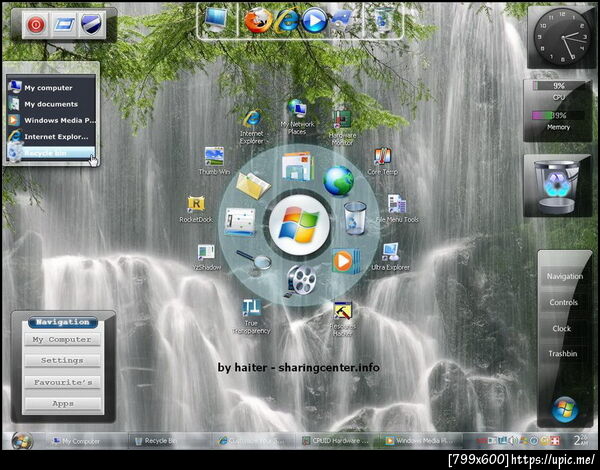Switch to CPUID Hardware taskbar button
The width and height of the screenshot is (600, 470).
[x=337, y=441]
